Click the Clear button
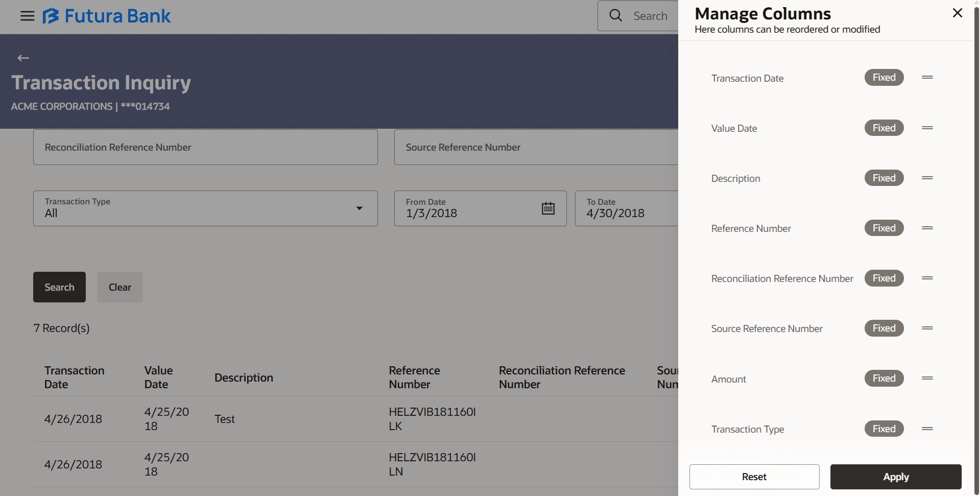 click(x=120, y=287)
